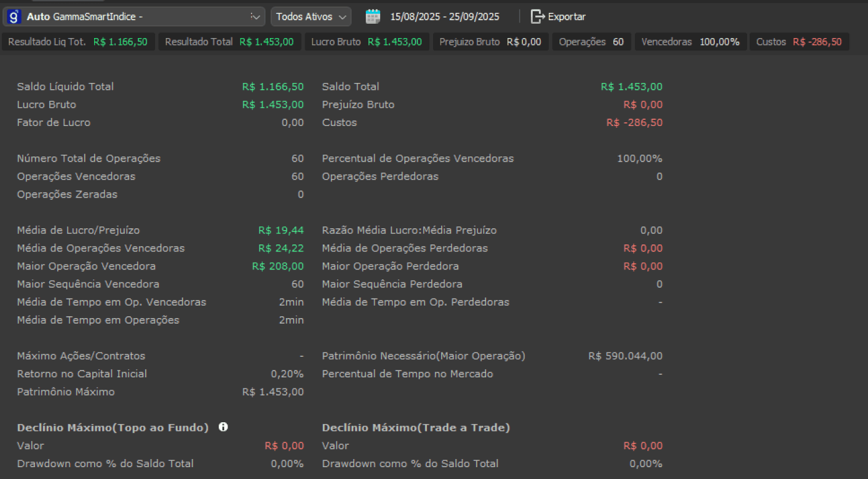Click the Exportar arrow icon

[x=537, y=17]
